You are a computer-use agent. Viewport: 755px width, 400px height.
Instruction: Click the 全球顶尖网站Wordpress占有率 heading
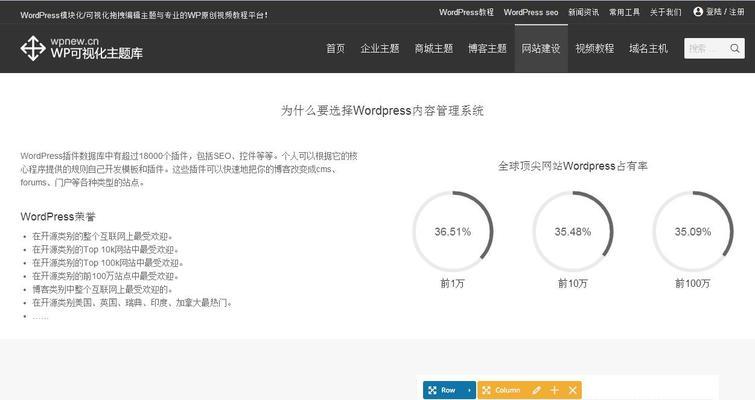click(573, 166)
